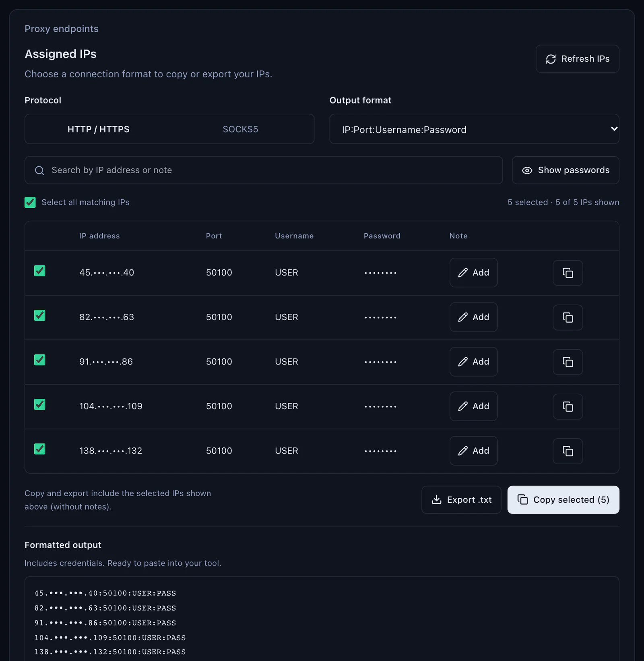Deselect the 138.•••.•••.132 row checkbox

39,449
